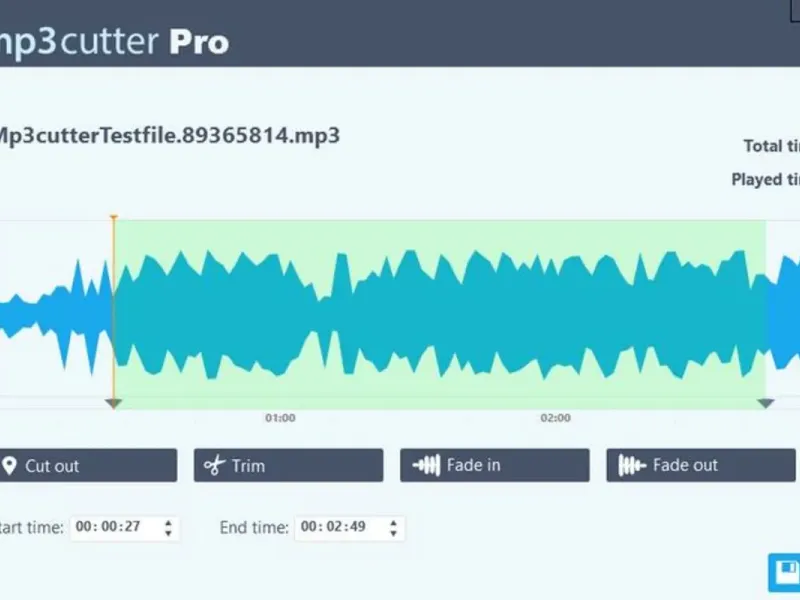Click the pin icon on Cut out
Screen dimensions: 800x600
(x=10, y=465)
